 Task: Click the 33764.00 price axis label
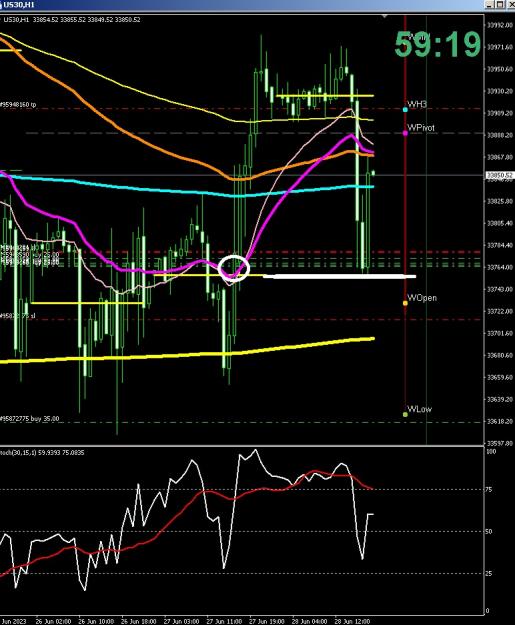coord(500,267)
